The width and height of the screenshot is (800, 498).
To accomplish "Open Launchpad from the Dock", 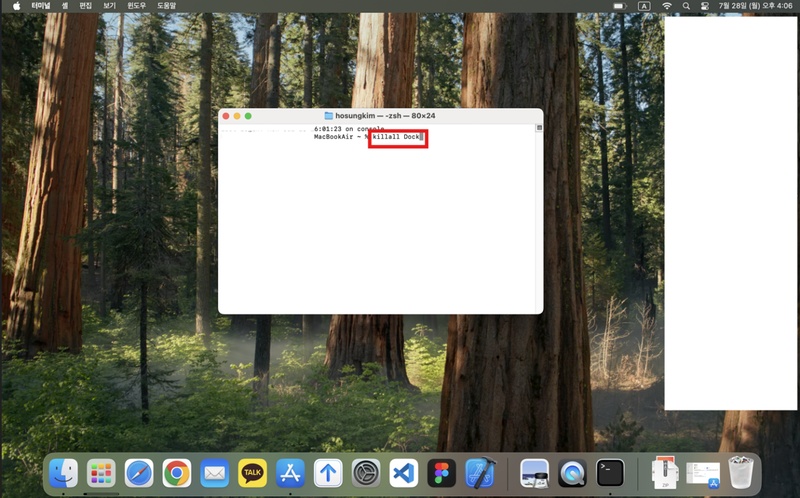I will point(101,473).
